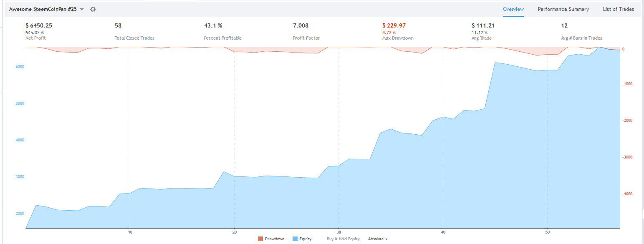644x244 pixels.
Task: Click the Avg Trade $ 111.21 value
Action: [x=483, y=25]
